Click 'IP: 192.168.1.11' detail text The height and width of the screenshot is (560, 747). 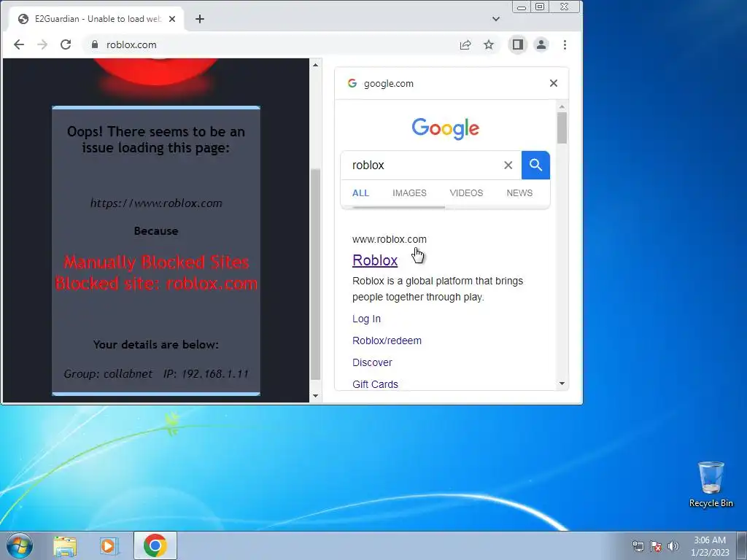(x=206, y=374)
